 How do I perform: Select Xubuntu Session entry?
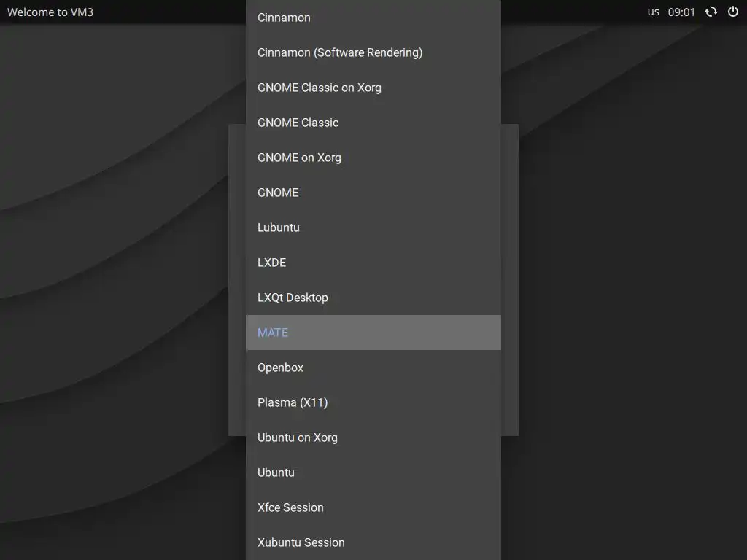coord(373,542)
